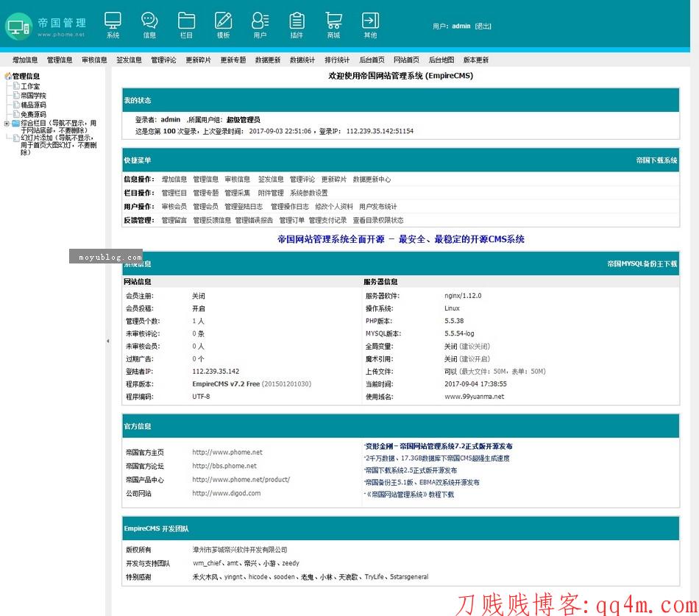Open 签发信息 in the top menu bar
Viewport: 699px width, 616px height.
(x=129, y=60)
